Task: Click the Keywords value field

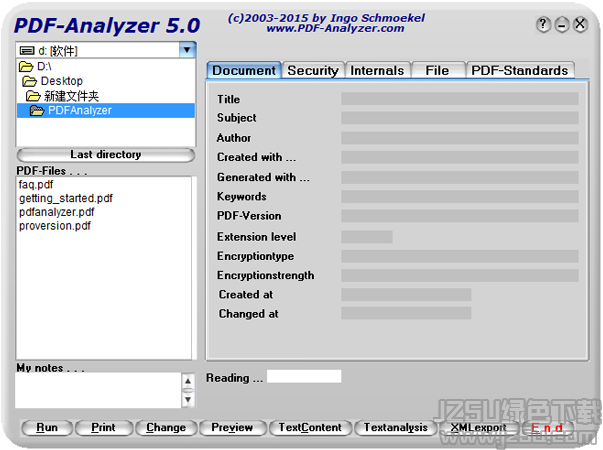Action: pos(460,197)
